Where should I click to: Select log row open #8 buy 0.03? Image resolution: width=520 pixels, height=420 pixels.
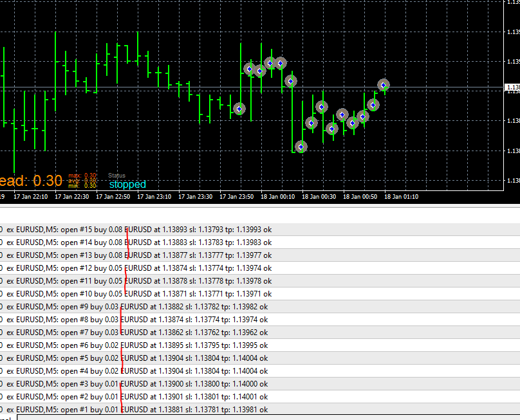[x=260, y=320]
